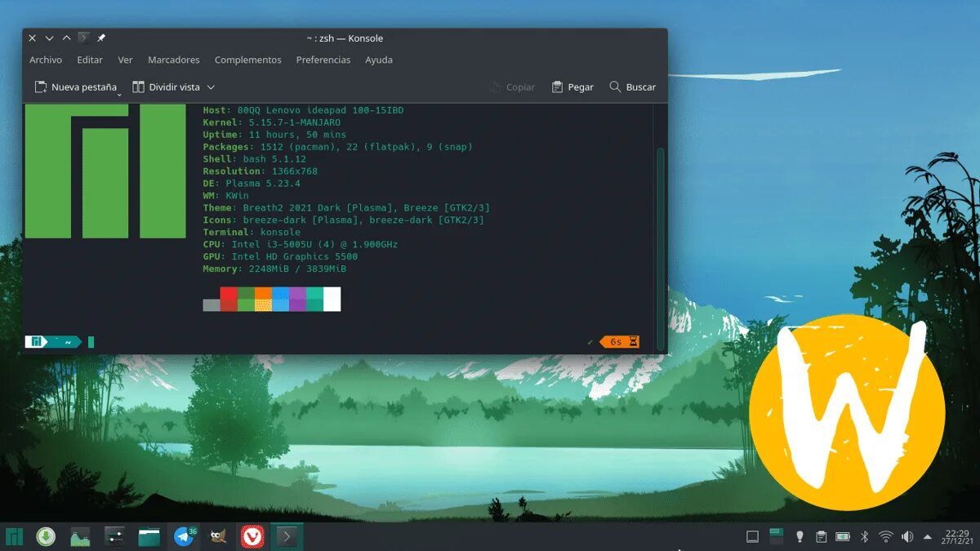Screen dimensions: 980x551
Task: Close the Konsole window
Action: coord(32,38)
